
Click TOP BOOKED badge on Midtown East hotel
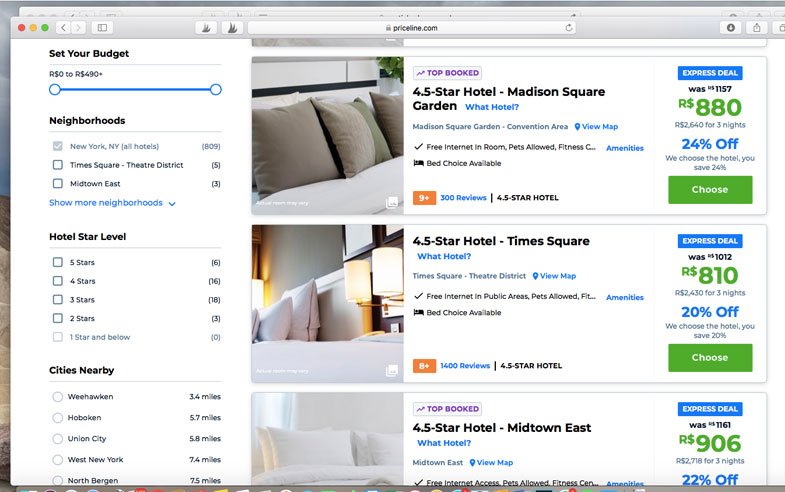447,409
